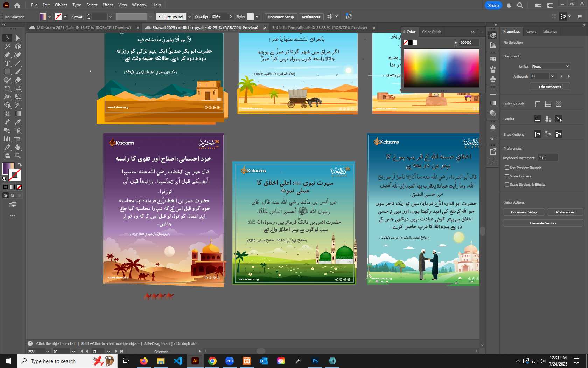The width and height of the screenshot is (588, 368).
Task: Open the zoom level dropdown at 25%
Action: pyautogui.click(x=48, y=352)
